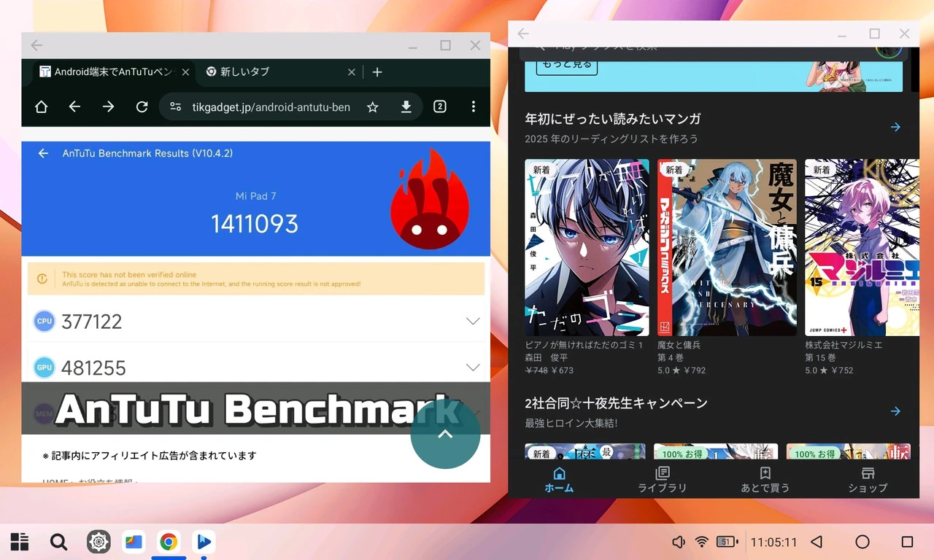Tap the あとで買う wishlist tab

tap(765, 479)
